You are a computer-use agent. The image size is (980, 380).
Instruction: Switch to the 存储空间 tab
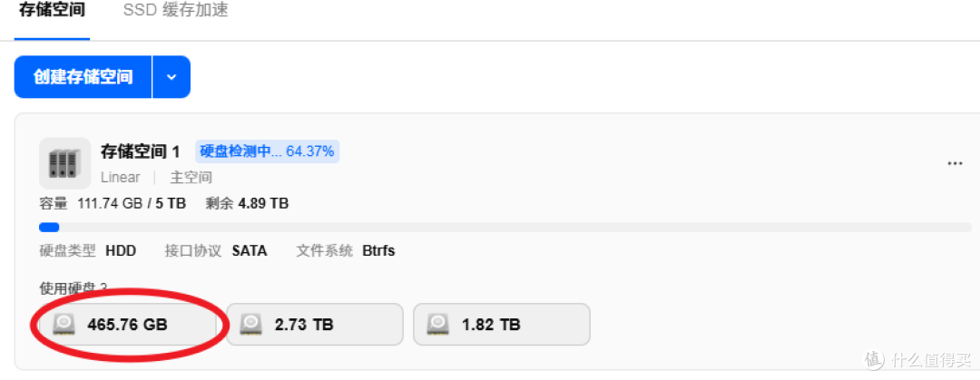(52, 11)
